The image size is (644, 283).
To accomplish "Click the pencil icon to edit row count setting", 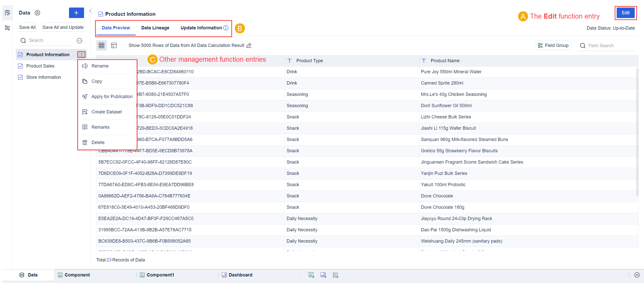I will [x=249, y=45].
